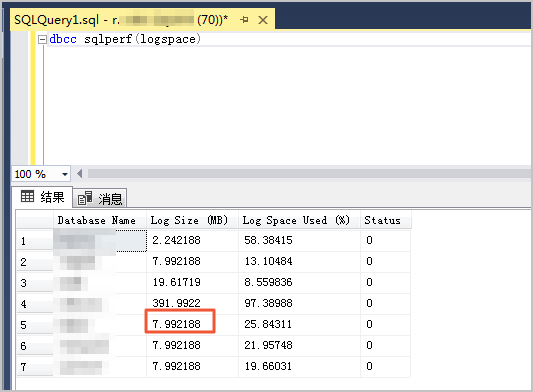The image size is (533, 392).
Task: Select row header 7 in results
Action: pos(35,367)
